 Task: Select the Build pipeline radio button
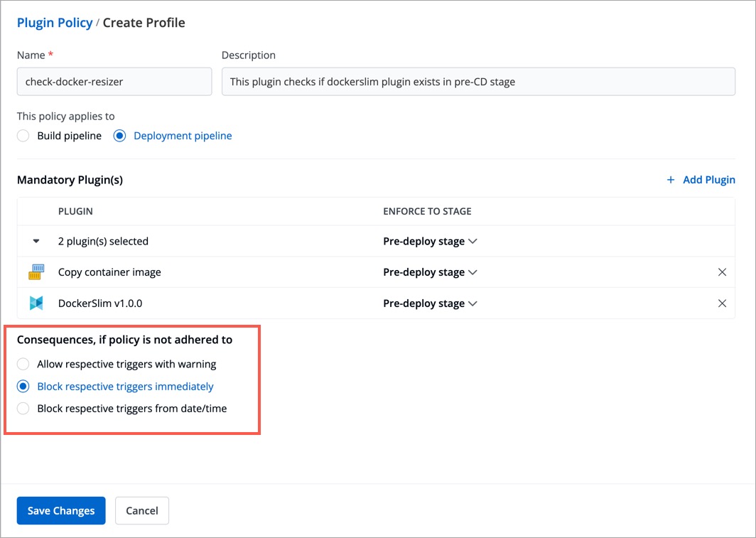[23, 136]
